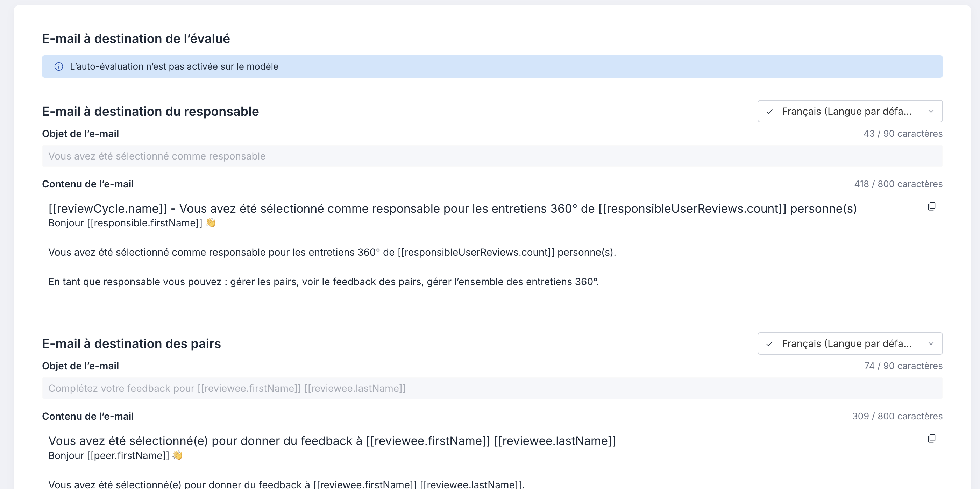Open the "Français (Langue par défa..." selector for pairs
The height and width of the screenshot is (489, 980).
pos(850,343)
